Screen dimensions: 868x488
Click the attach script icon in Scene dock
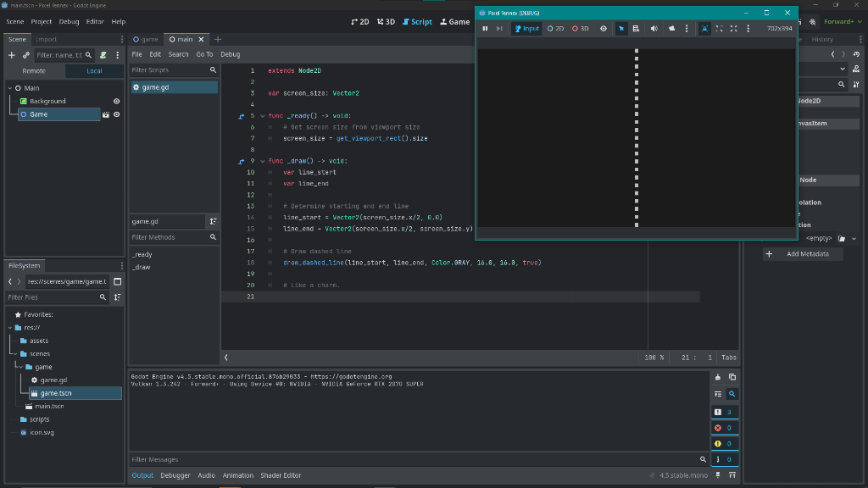(103, 55)
